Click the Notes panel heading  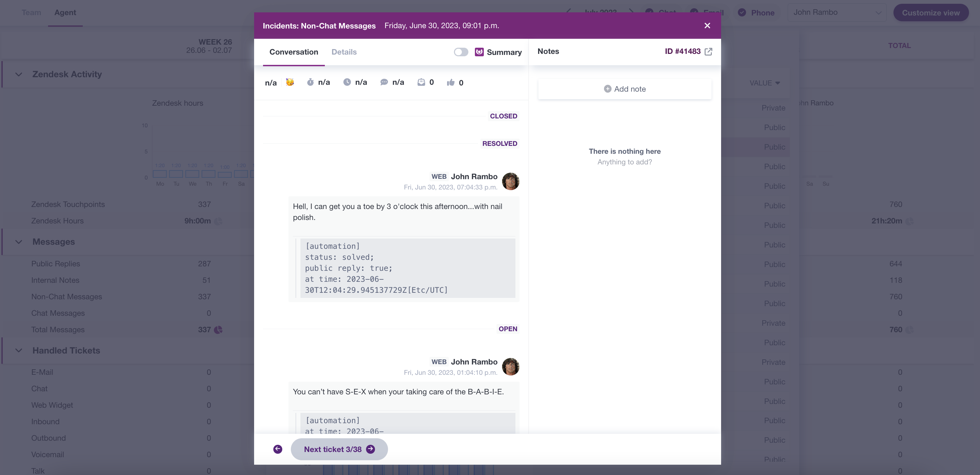(548, 51)
